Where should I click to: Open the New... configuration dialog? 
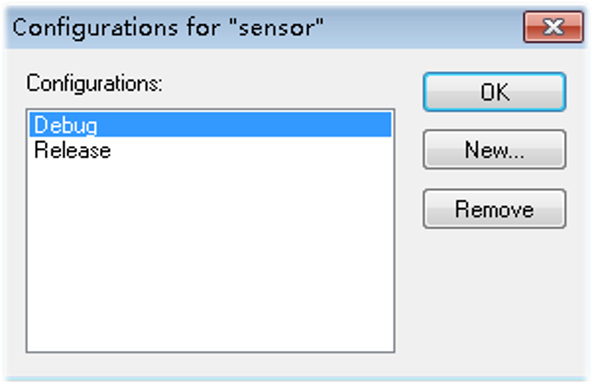[x=494, y=150]
